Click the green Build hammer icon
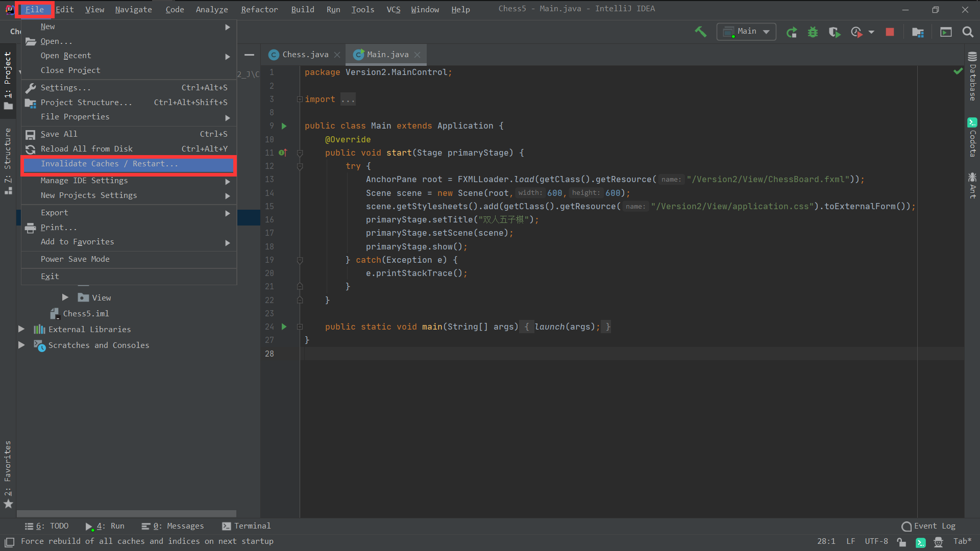Viewport: 980px width, 551px height. pyautogui.click(x=700, y=32)
